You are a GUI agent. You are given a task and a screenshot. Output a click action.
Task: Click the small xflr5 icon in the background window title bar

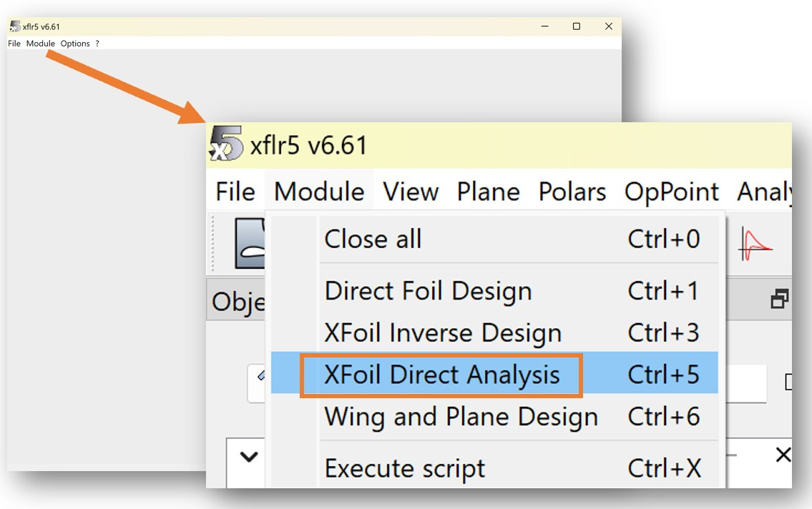point(15,26)
